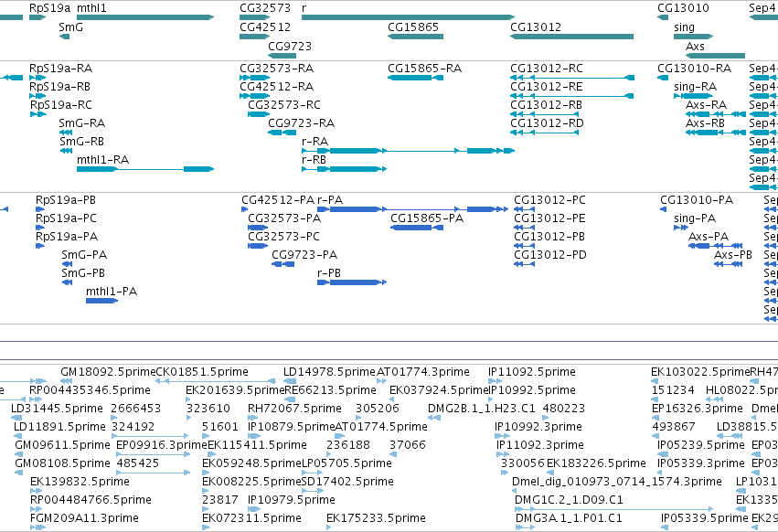Click protein CG15865-PA

click(417, 228)
